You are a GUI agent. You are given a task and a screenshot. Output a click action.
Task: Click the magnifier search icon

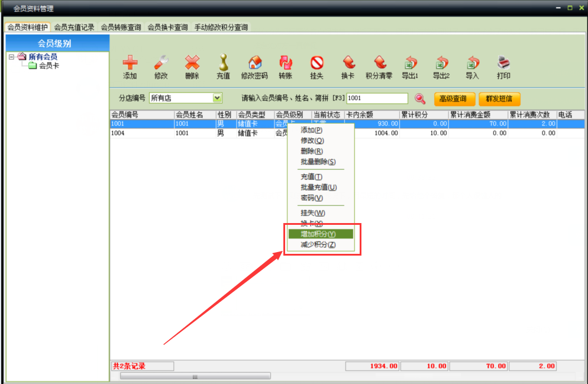pyautogui.click(x=420, y=99)
